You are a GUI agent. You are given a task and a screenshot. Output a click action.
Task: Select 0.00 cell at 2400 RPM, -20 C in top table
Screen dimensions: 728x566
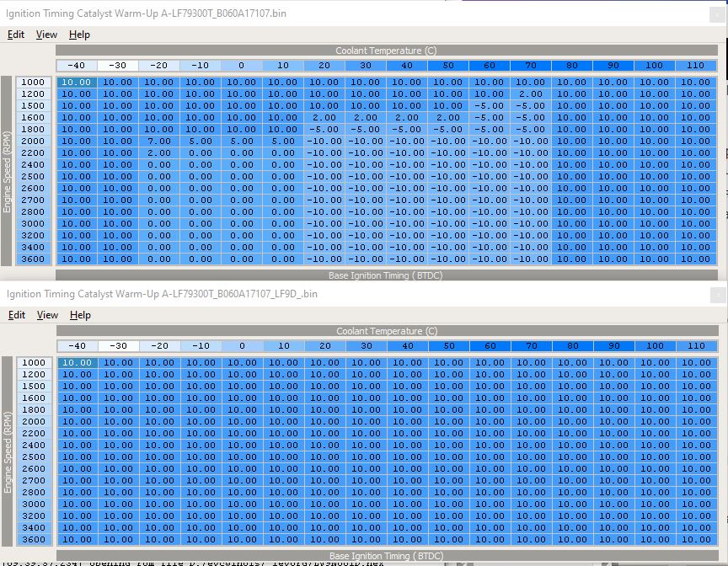[x=158, y=165]
